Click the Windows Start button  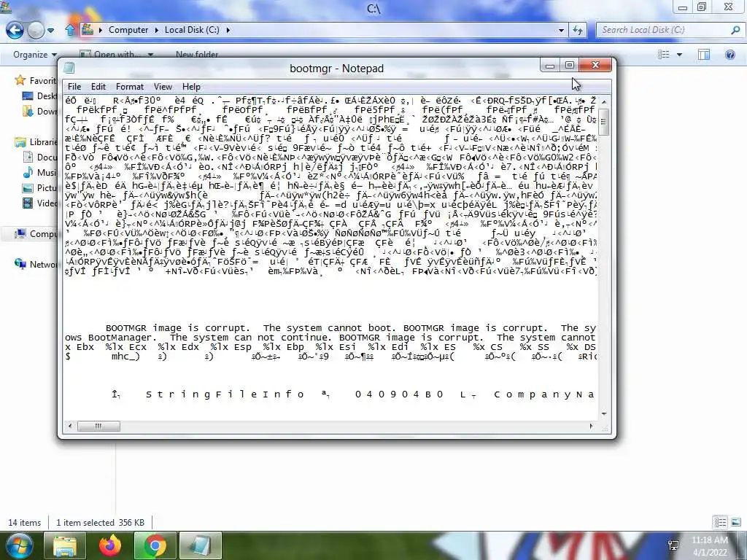click(18, 545)
